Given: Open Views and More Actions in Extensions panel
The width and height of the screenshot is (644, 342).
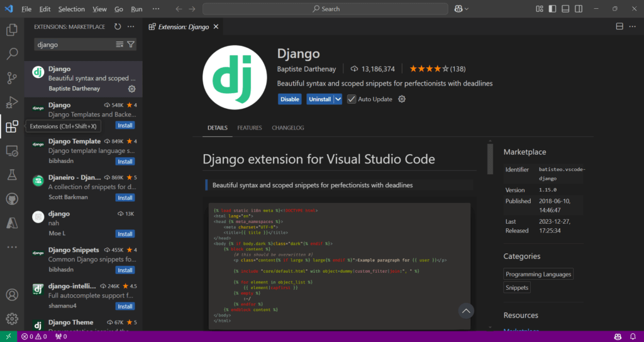Looking at the screenshot, I should pyautogui.click(x=131, y=26).
